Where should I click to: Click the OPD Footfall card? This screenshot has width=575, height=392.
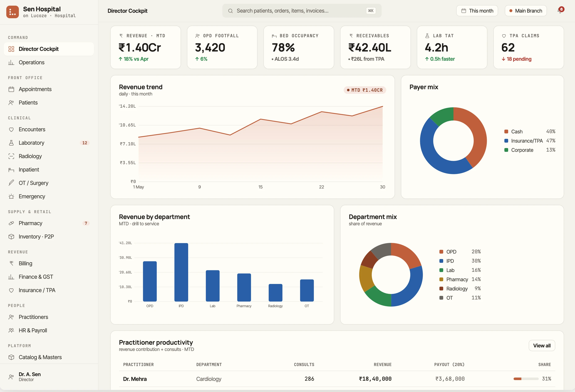click(222, 47)
